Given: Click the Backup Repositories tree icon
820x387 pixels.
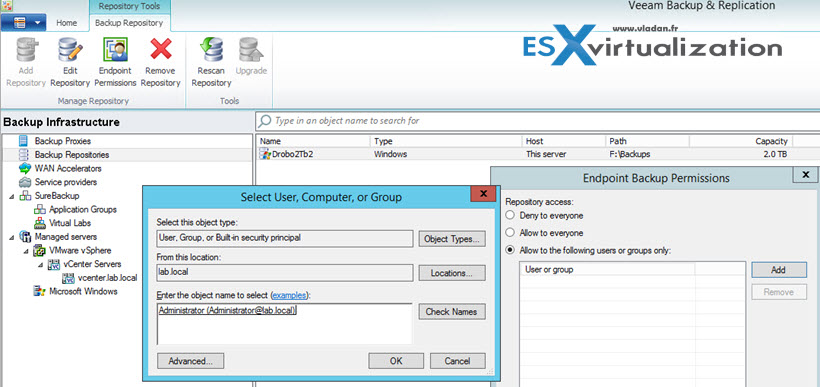Looking at the screenshot, I should coord(24,155).
